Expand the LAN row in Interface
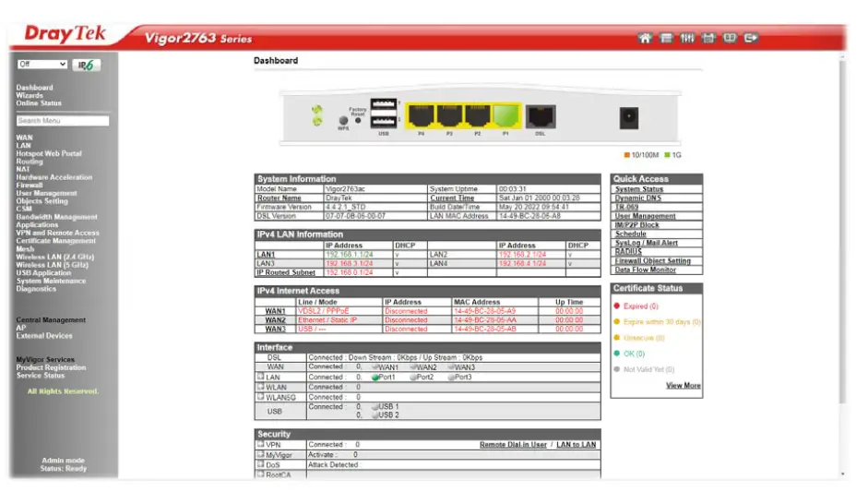This screenshot has height=492, width=868. coord(260,377)
